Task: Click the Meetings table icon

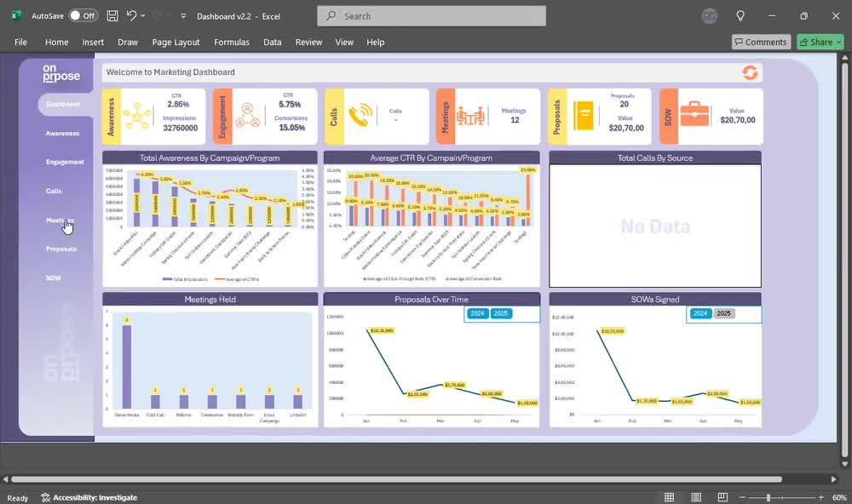Action: point(470,116)
